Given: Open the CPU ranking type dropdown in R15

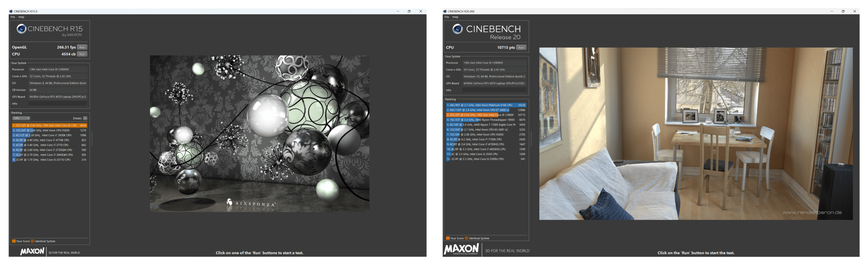Looking at the screenshot, I should click(21, 118).
